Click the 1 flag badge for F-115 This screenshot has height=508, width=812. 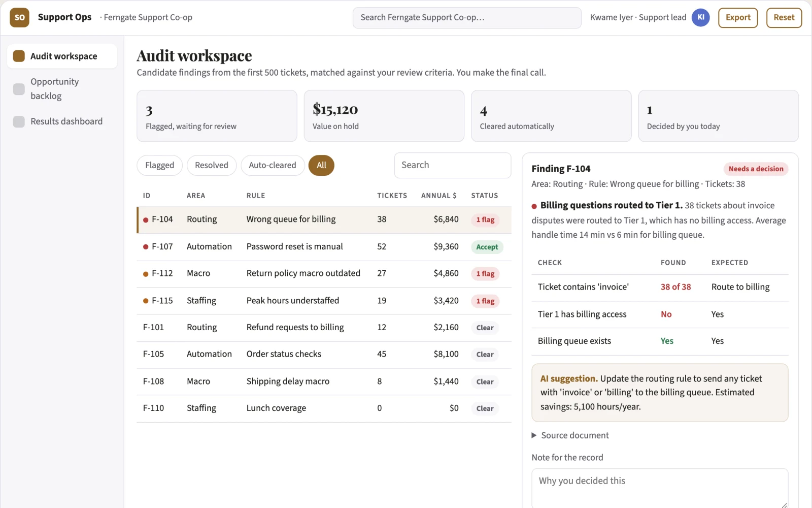(485, 301)
